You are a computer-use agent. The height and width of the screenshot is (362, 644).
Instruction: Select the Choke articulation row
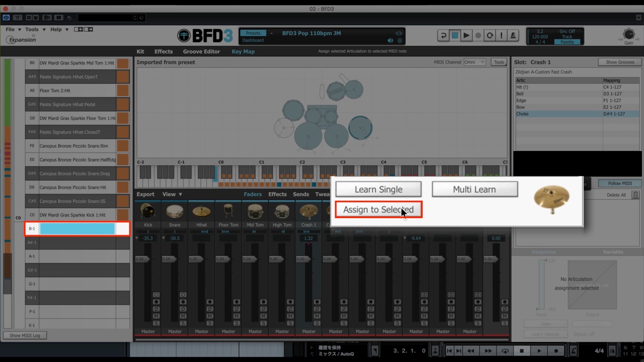click(577, 114)
